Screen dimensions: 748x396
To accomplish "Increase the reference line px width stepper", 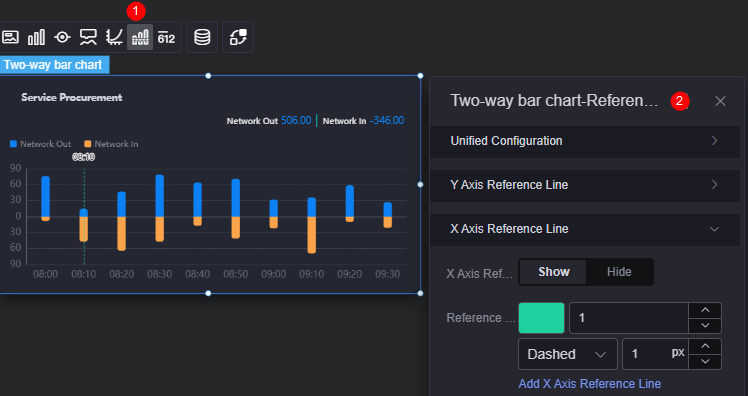I will tap(705, 346).
